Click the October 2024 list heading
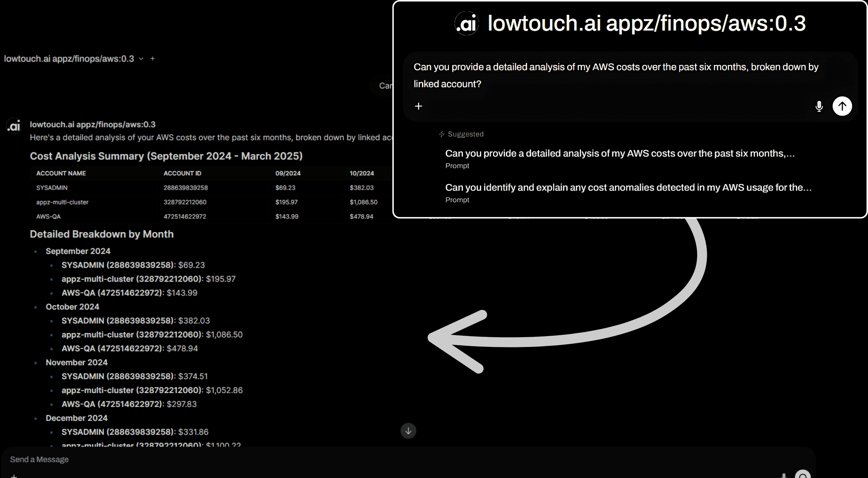Screen dimensions: 868x478 coord(72,307)
